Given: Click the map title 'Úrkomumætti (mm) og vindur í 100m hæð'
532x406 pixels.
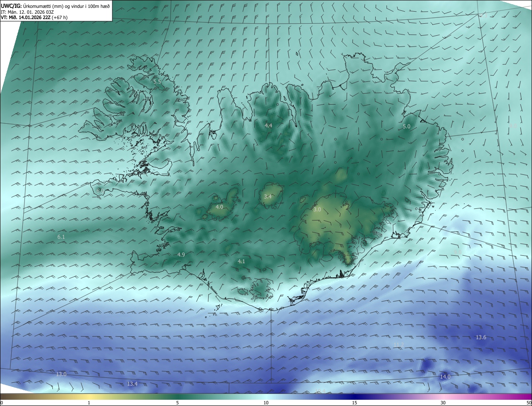Looking at the screenshot, I should click(66, 6).
